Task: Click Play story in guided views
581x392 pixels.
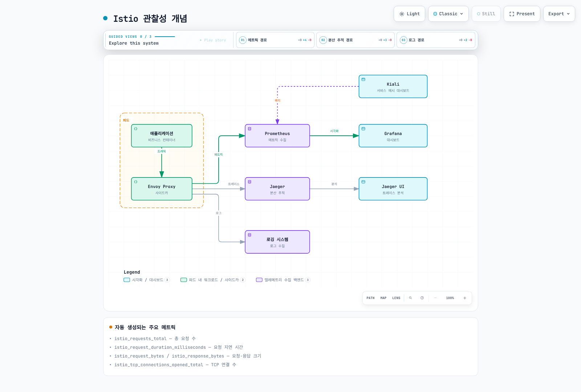Action: (x=213, y=40)
